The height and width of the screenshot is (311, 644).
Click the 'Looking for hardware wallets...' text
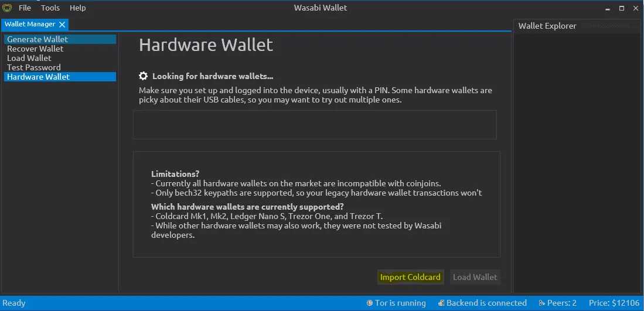213,76
